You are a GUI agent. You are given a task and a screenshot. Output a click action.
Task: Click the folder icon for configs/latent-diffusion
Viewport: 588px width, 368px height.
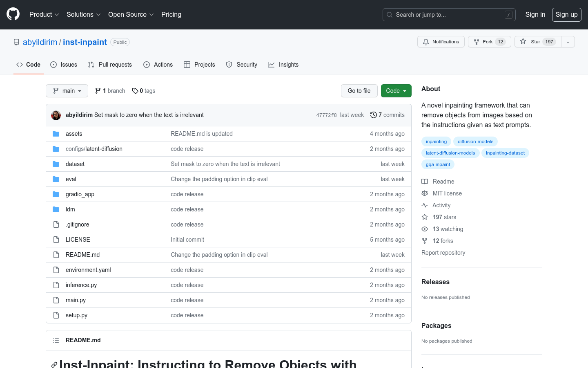coord(56,149)
